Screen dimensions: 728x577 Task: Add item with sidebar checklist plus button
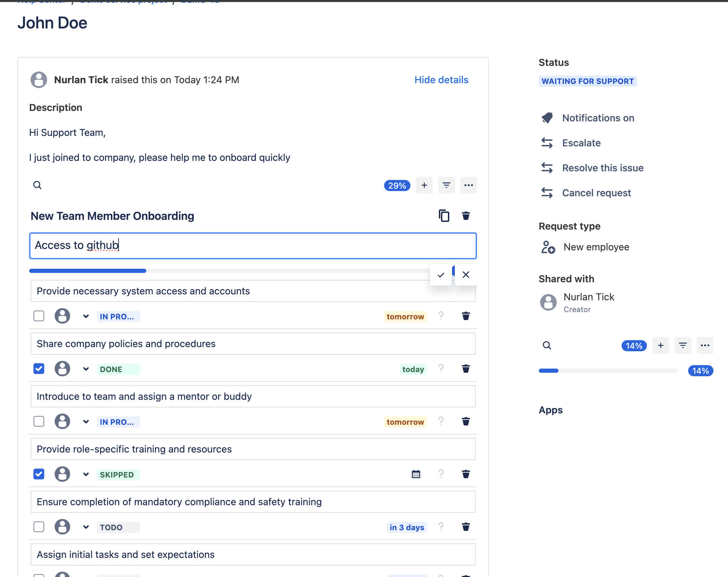[661, 345]
